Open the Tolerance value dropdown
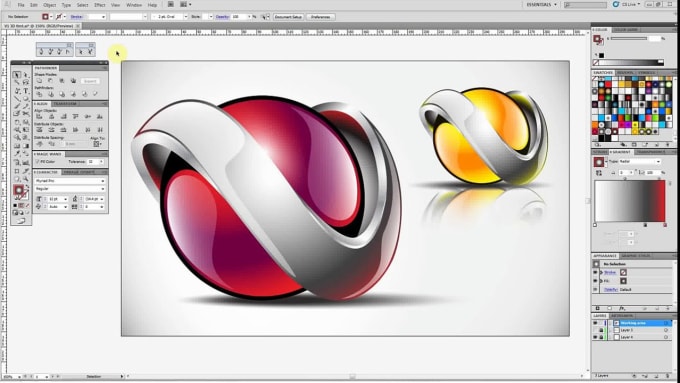Viewport: 680px width, 383px height. pyautogui.click(x=101, y=162)
